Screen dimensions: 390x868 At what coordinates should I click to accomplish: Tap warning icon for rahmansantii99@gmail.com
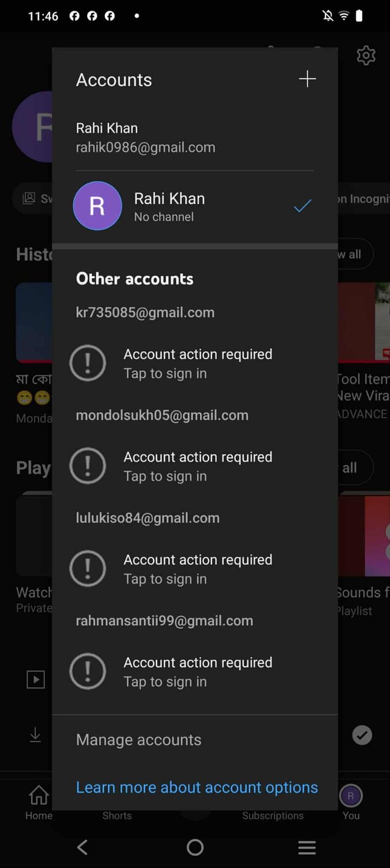[x=88, y=672]
